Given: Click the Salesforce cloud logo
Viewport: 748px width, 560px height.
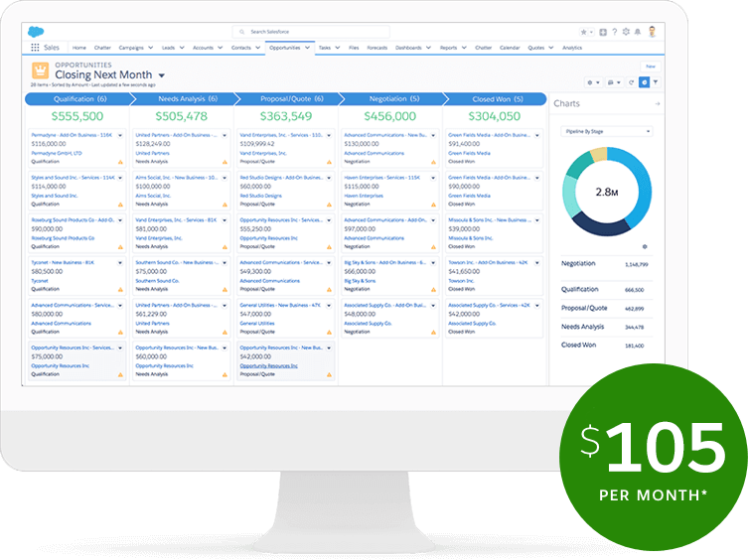Looking at the screenshot, I should click(x=36, y=32).
